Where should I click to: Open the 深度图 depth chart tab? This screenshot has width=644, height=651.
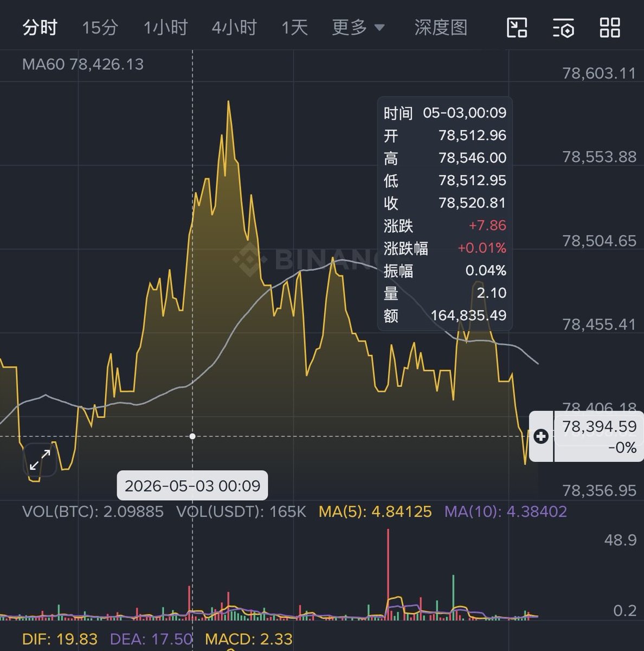pos(441,27)
